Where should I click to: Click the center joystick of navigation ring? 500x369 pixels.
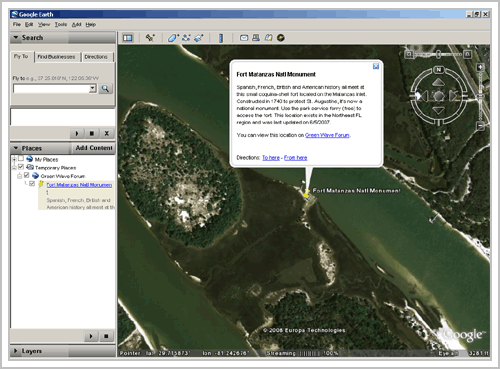(439, 96)
